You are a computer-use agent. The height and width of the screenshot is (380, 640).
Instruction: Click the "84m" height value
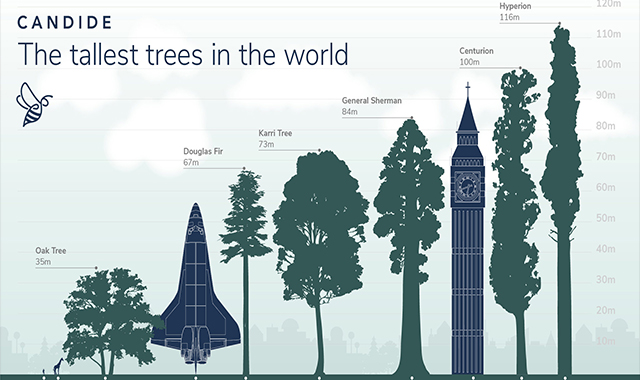point(350,111)
